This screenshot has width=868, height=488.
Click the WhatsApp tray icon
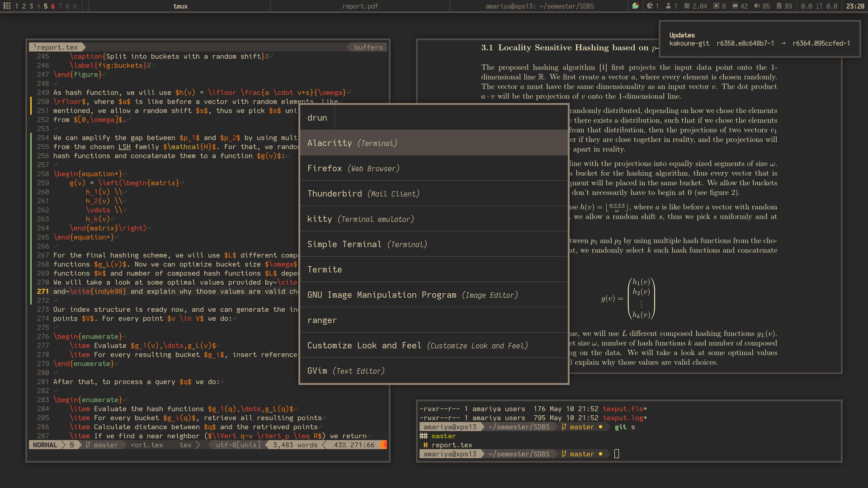click(636, 6)
